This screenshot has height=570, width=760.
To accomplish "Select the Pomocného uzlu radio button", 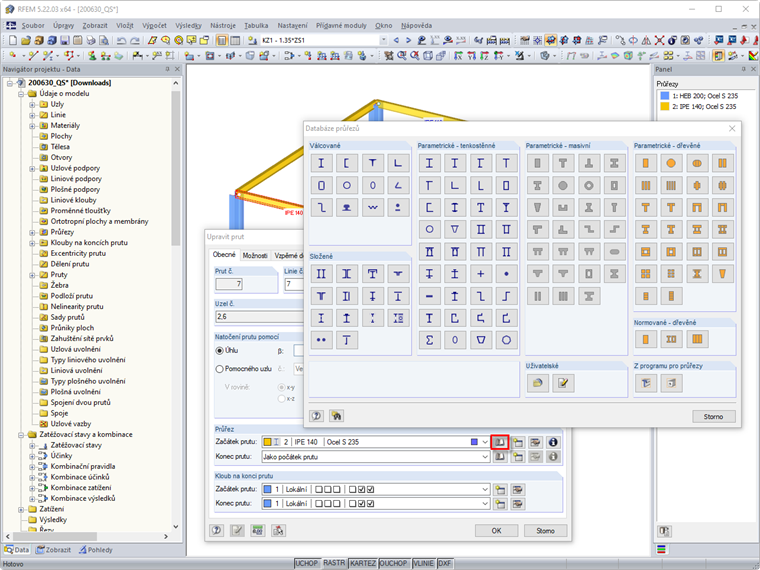I will pos(220,369).
